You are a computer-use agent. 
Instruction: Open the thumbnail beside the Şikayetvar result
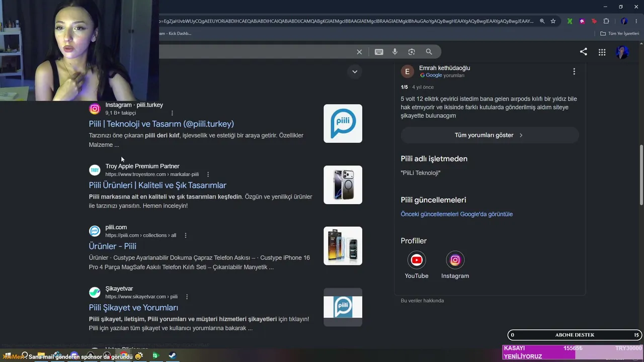pos(343,307)
